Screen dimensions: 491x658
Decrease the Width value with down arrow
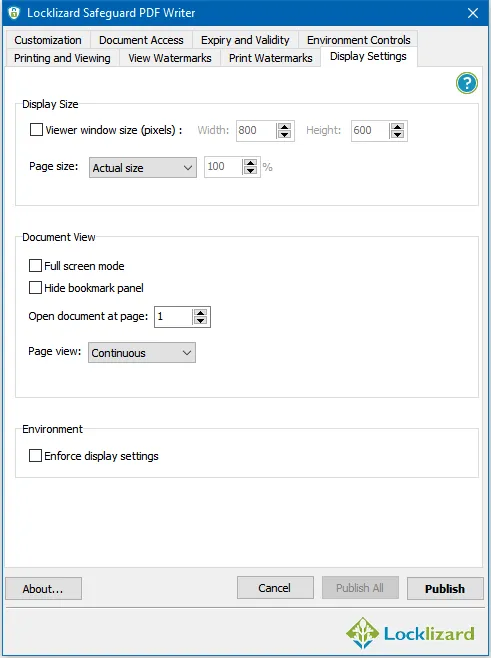coord(285,134)
